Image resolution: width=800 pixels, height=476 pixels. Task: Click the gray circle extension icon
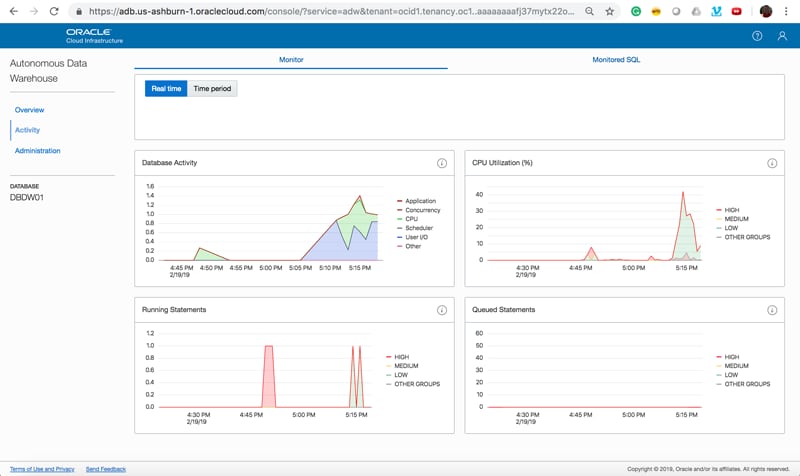(676, 11)
